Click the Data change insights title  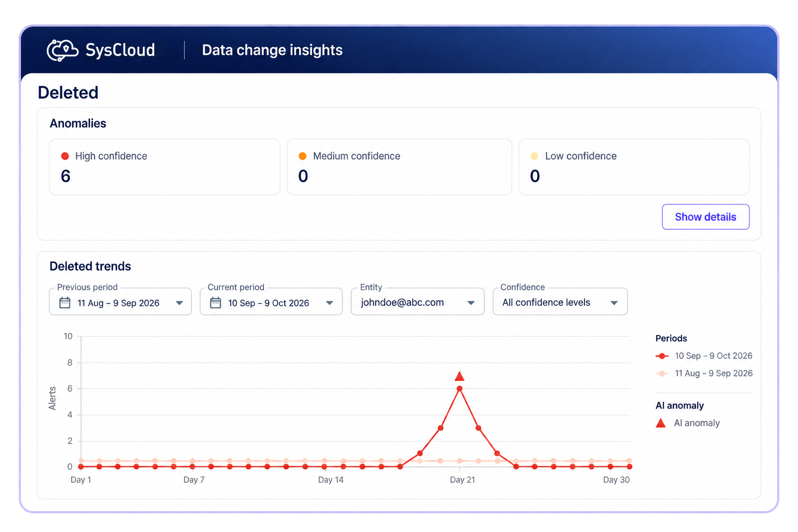[272, 50]
